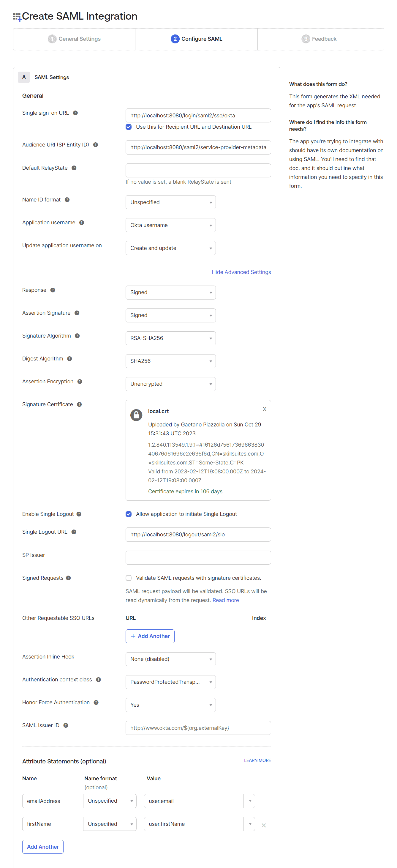Open the Honor Force Authentication dropdown
Screen dimensions: 397x868
pos(170,705)
